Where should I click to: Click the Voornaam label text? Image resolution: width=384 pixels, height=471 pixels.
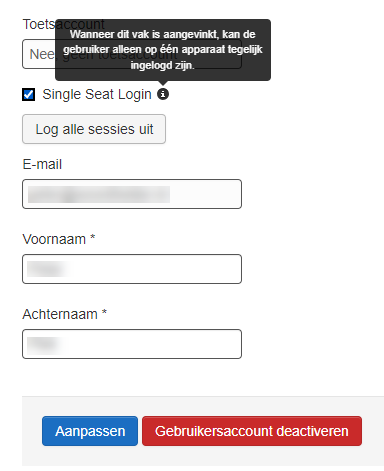54,239
